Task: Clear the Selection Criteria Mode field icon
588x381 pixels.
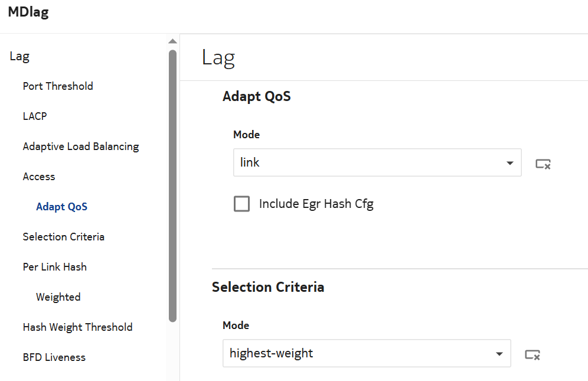Action: (533, 354)
